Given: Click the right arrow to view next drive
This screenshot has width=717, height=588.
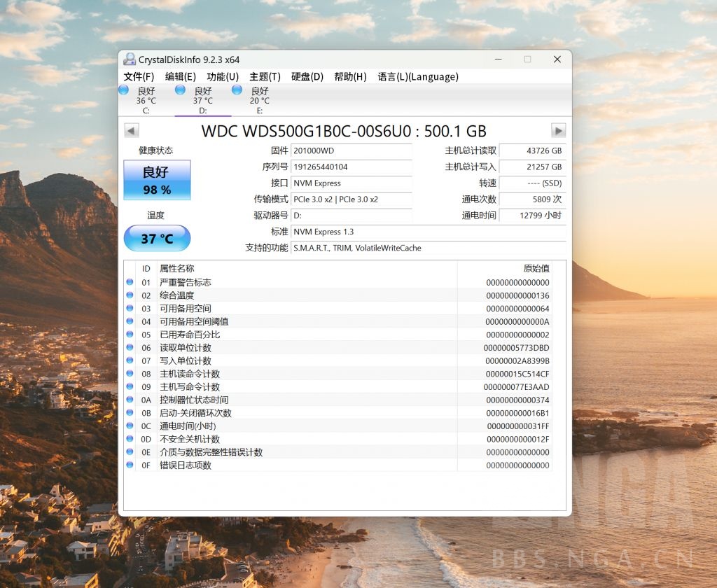Looking at the screenshot, I should coord(558,130).
